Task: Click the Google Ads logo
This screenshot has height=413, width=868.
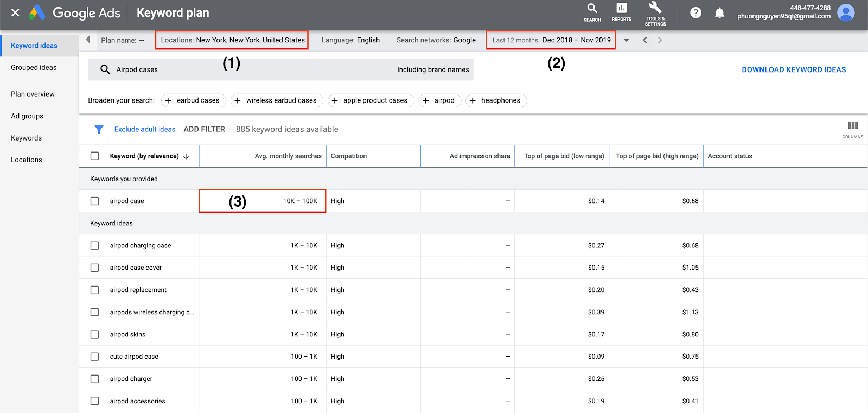Action: pyautogui.click(x=75, y=12)
